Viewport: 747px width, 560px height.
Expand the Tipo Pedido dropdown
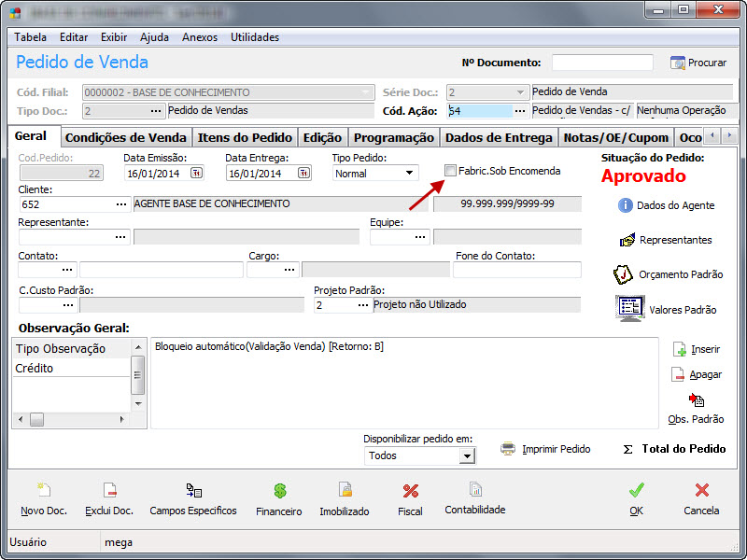pos(410,174)
